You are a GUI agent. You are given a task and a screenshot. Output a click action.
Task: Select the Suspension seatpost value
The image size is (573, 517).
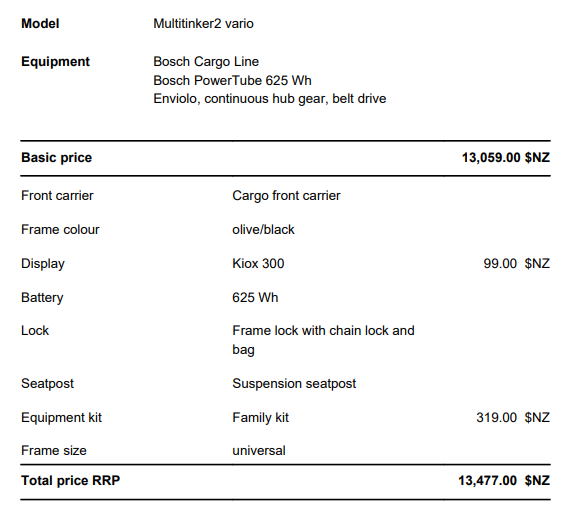tap(294, 384)
